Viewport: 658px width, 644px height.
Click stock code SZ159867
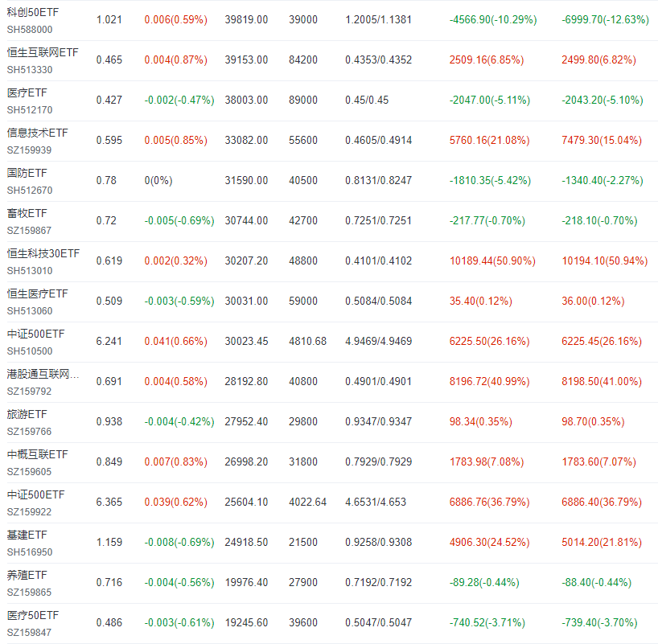point(30,232)
